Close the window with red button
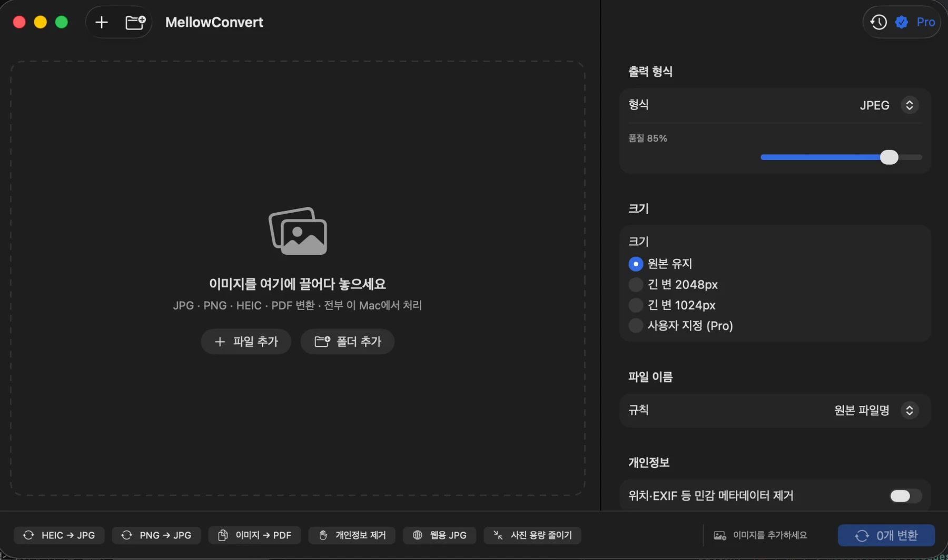The width and height of the screenshot is (948, 560). (19, 22)
